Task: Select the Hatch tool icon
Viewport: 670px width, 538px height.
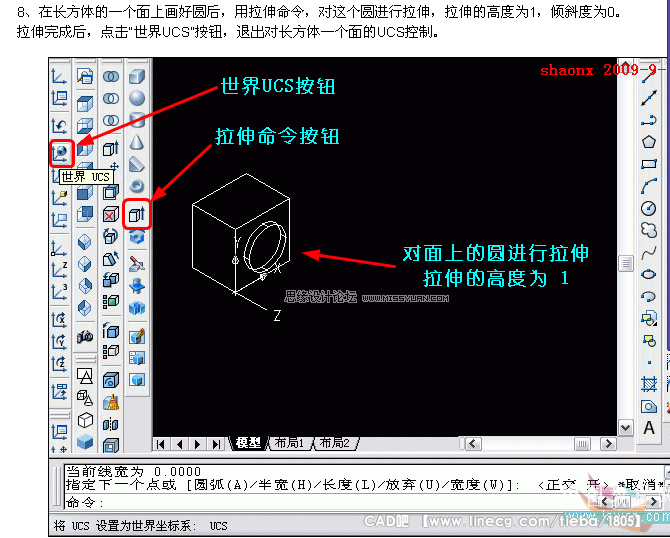Action: coord(649,384)
